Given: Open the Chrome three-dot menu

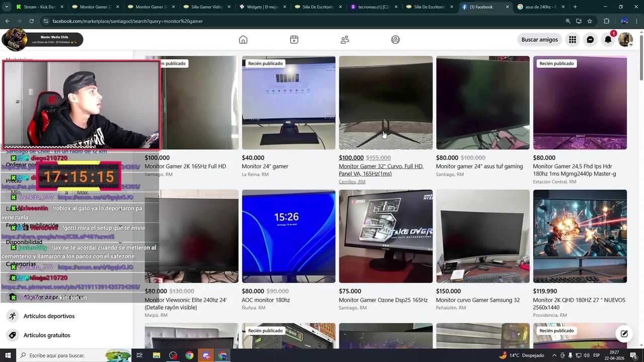Looking at the screenshot, I should click(x=637, y=21).
